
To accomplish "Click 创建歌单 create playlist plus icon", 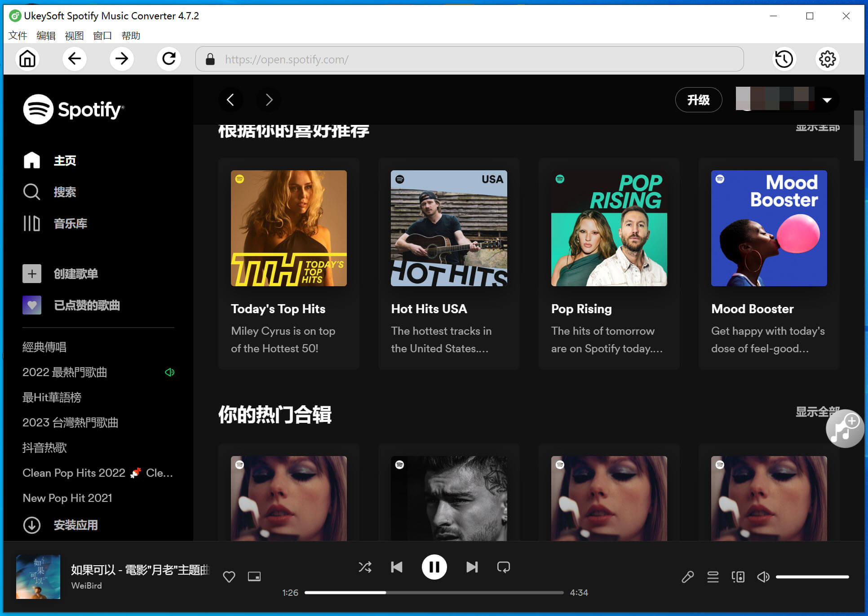I will (32, 274).
